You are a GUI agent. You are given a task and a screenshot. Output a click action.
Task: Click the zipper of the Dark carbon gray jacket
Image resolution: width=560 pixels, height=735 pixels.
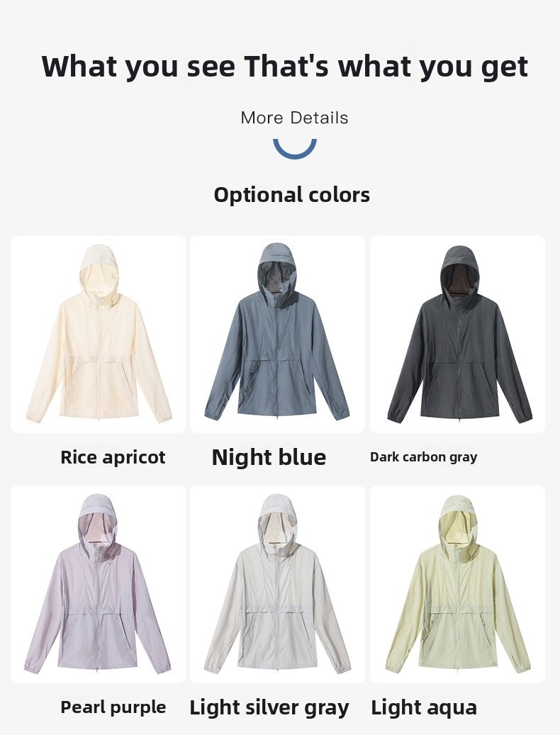point(458,357)
